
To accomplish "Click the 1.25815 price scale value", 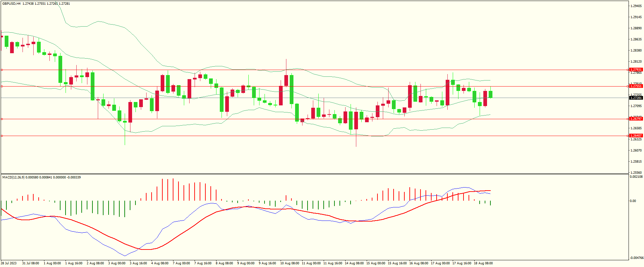I will coord(636,162).
